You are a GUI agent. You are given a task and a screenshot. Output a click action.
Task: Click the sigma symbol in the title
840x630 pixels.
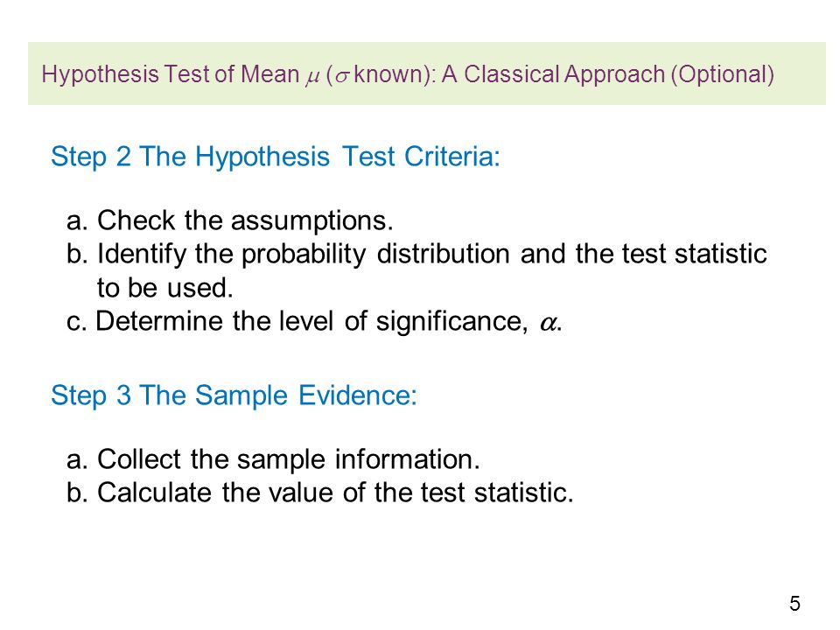click(x=342, y=77)
